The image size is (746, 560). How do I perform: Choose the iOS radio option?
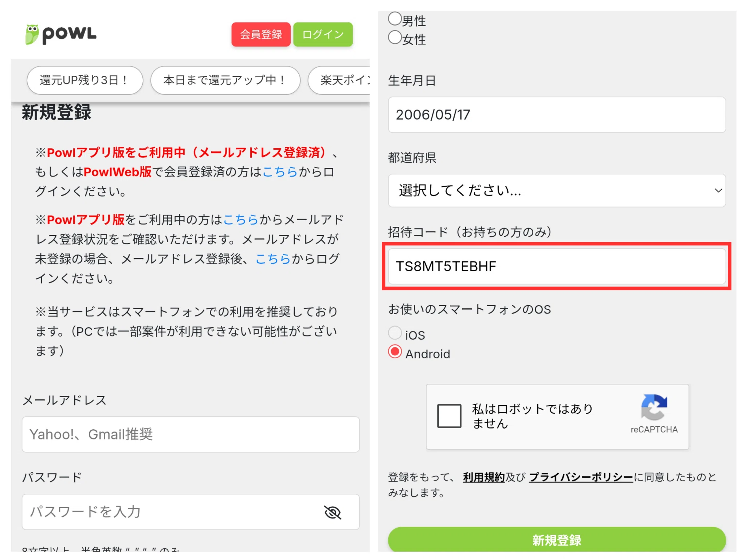coord(395,333)
